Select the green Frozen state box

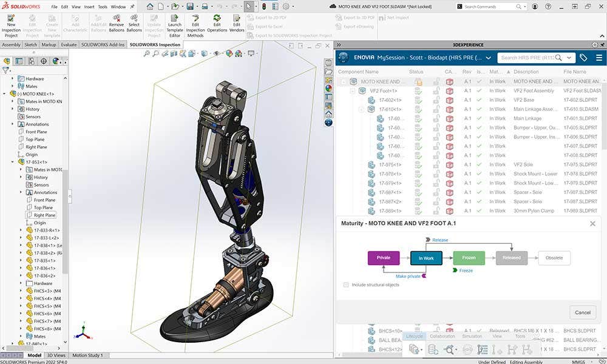[469, 258]
